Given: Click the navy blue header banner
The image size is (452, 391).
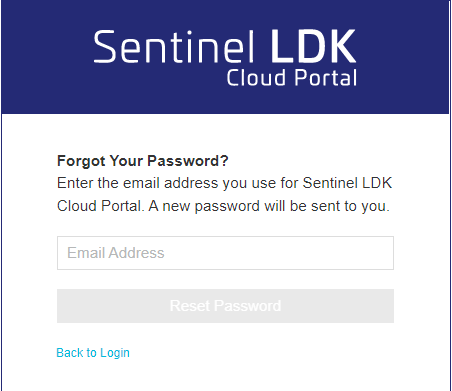Looking at the screenshot, I should click(x=225, y=57).
